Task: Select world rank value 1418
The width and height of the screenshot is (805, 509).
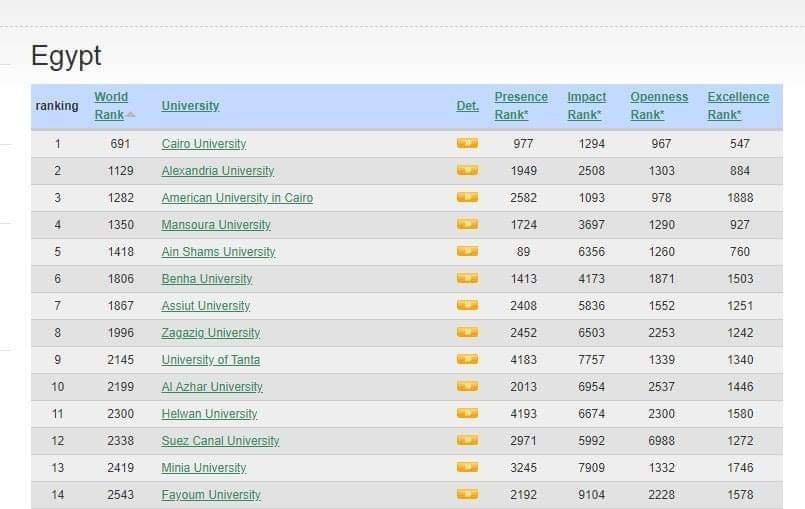Action: pyautogui.click(x=121, y=252)
